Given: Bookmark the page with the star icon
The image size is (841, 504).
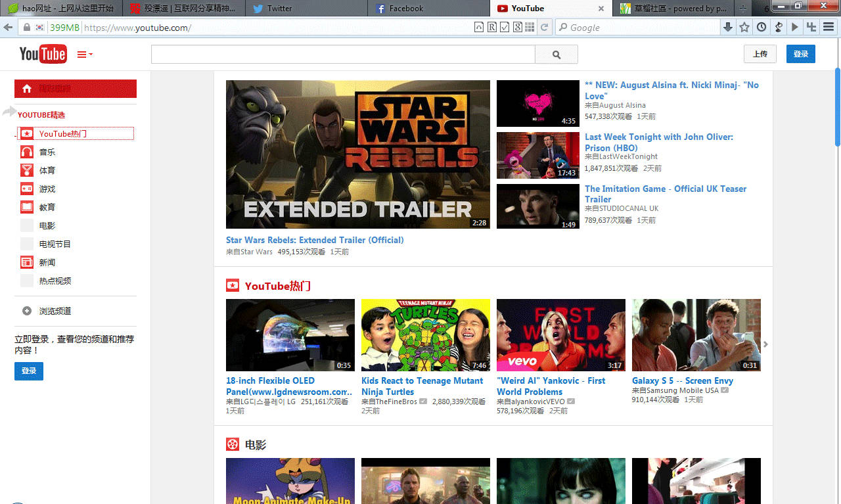Looking at the screenshot, I should 744,27.
